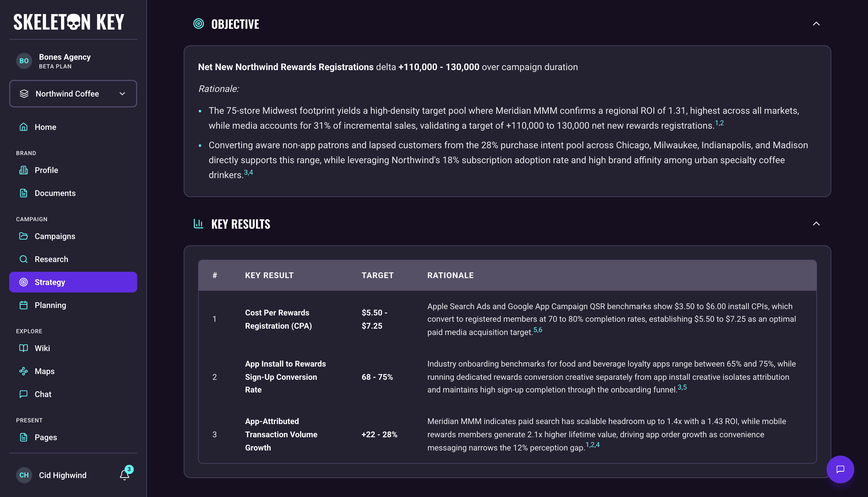This screenshot has width=868, height=497.
Task: Click the Home house icon
Action: pos(24,127)
